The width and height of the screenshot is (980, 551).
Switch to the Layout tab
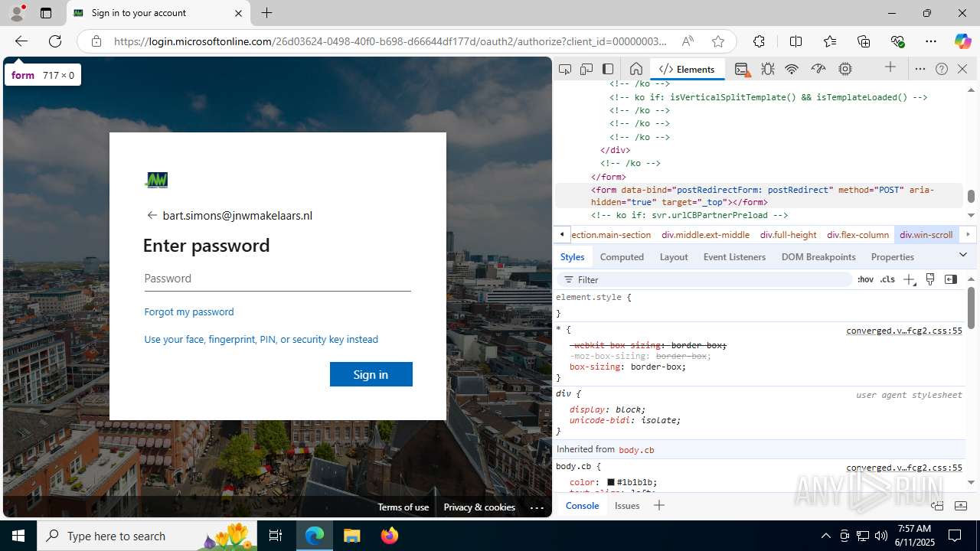[x=674, y=256]
